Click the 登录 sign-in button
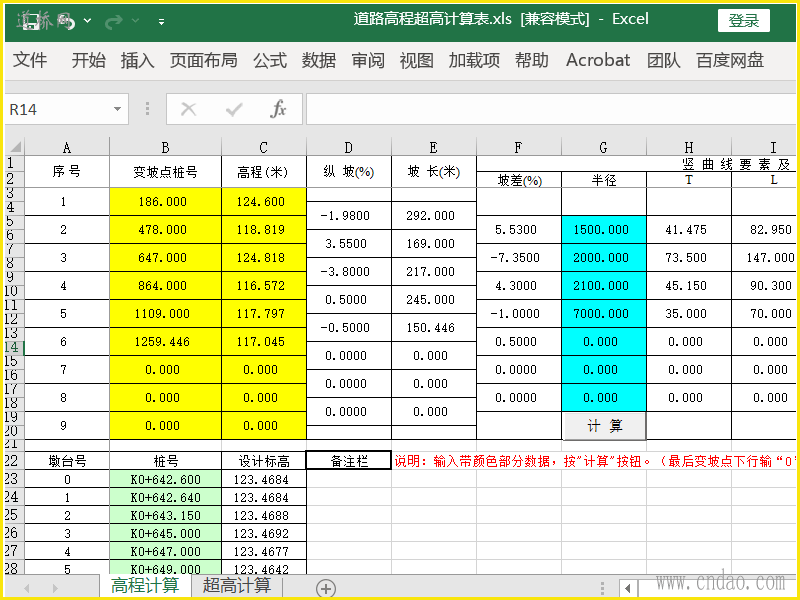800x600 pixels. [743, 21]
